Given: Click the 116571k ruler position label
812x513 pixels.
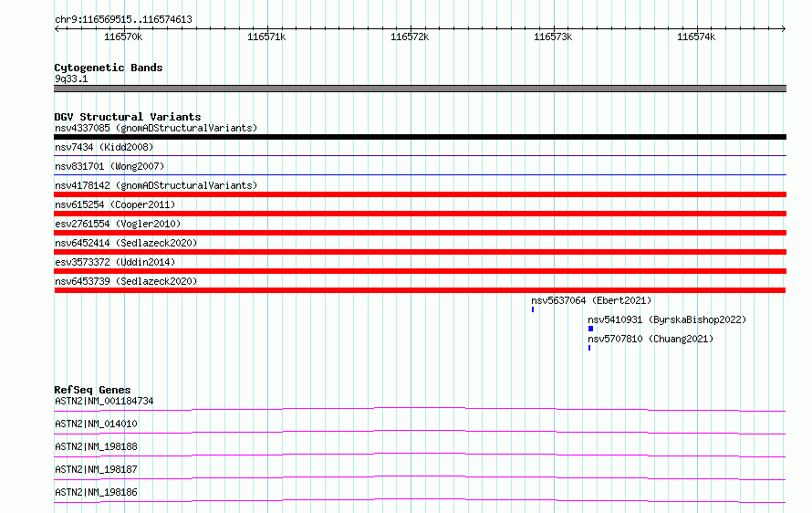Looking at the screenshot, I should 266,37.
